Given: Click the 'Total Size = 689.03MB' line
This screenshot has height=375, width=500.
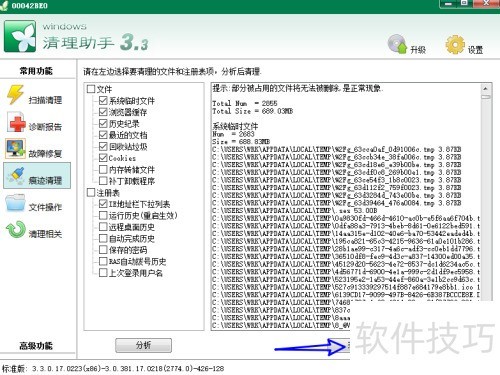Looking at the screenshot, I should point(253,111).
